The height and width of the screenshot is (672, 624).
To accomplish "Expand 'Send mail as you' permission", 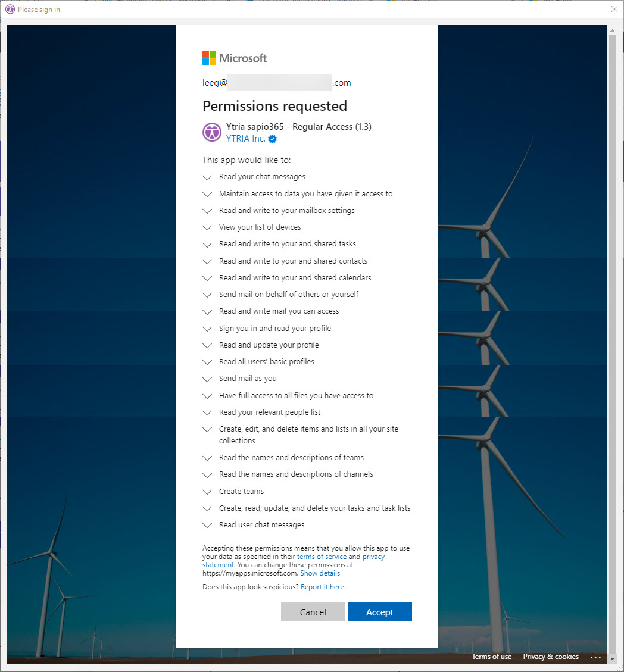I will click(x=207, y=379).
